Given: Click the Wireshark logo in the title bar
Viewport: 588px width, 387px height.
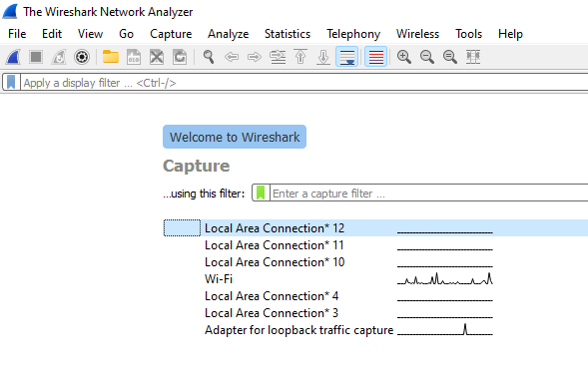Looking at the screenshot, I should 10,11.
